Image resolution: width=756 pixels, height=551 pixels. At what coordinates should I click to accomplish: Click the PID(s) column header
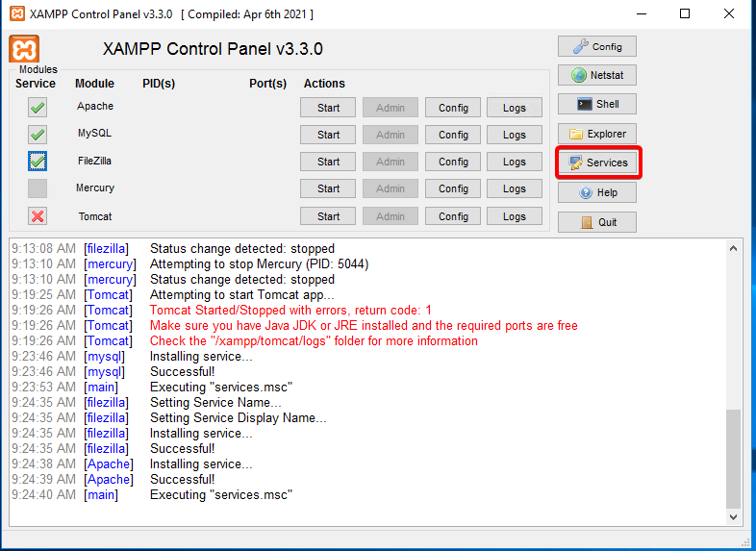[x=159, y=84]
